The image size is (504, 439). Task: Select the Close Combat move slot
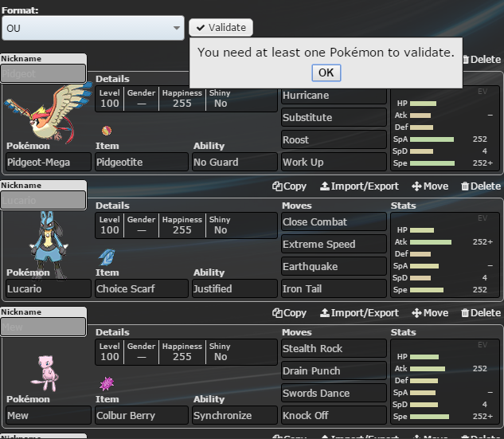pos(334,222)
